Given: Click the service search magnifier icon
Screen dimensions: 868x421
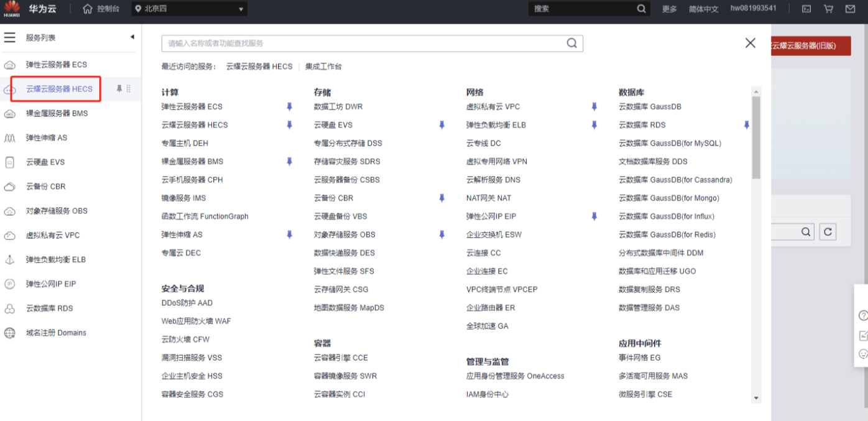Looking at the screenshot, I should [572, 44].
